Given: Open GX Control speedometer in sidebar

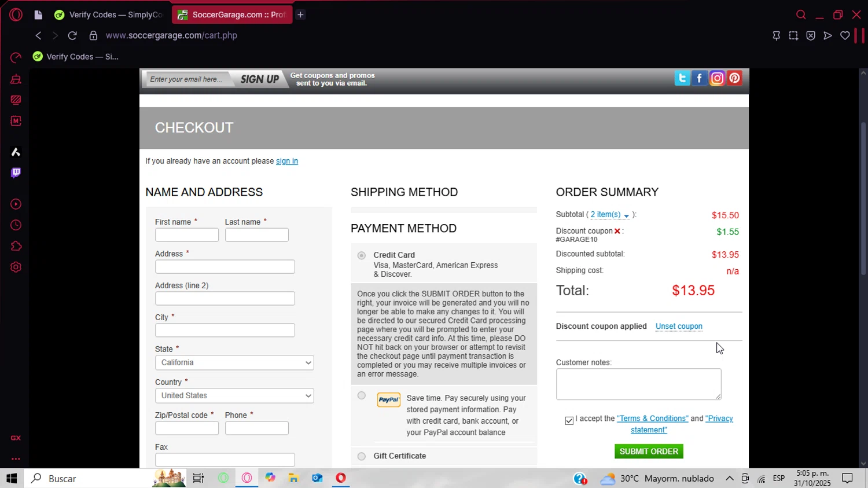Looking at the screenshot, I should pos(16,57).
